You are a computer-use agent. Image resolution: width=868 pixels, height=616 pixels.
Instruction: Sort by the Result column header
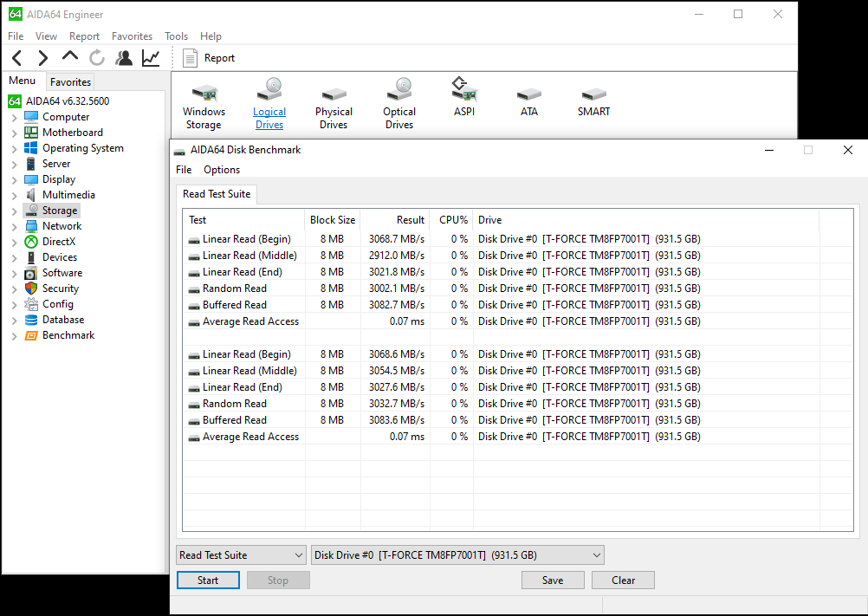pyautogui.click(x=395, y=220)
